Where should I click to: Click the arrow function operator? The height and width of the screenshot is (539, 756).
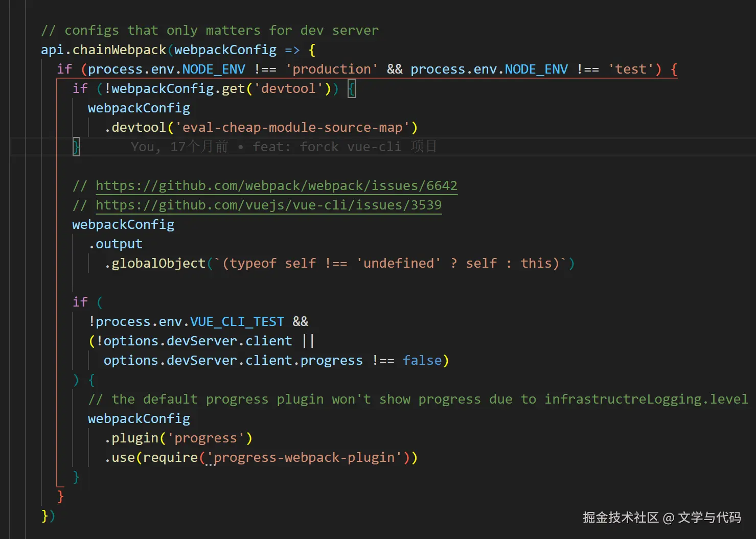click(292, 50)
